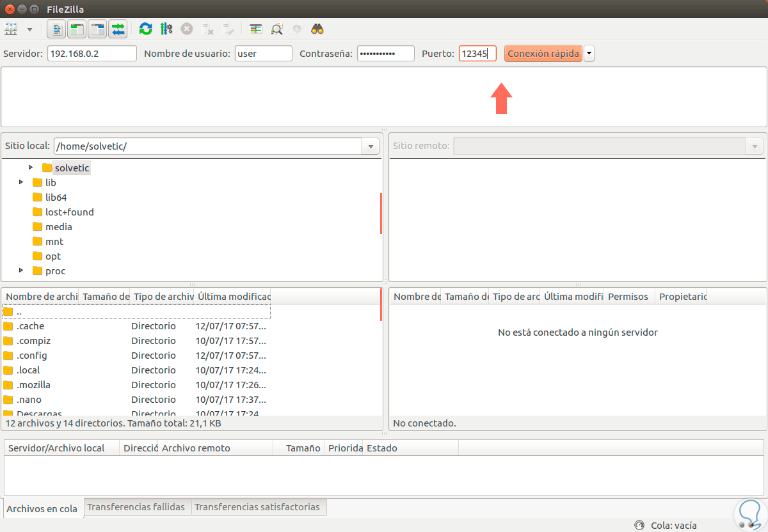Select the media folder in tree

pos(52,226)
